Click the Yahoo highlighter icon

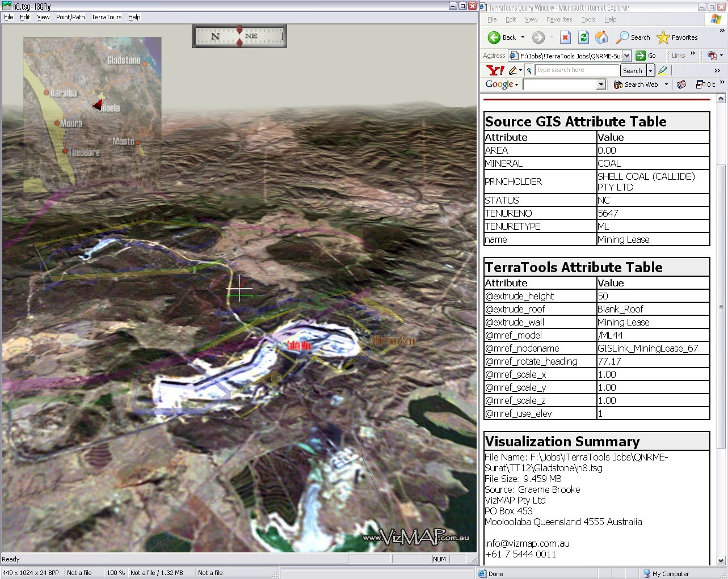(x=663, y=70)
